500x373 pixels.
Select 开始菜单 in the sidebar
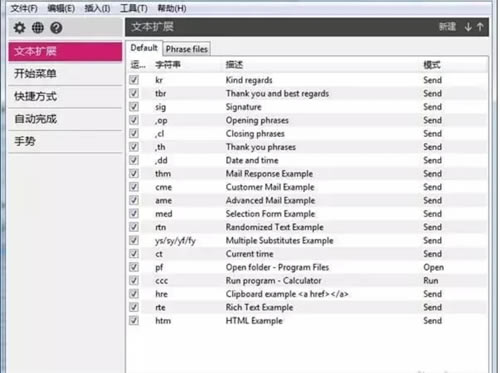65,74
